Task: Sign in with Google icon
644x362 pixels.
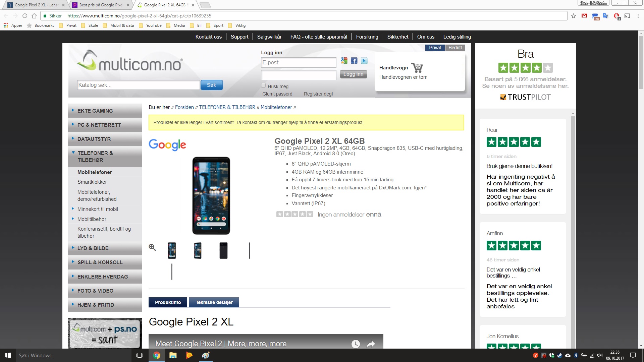Action: click(x=344, y=61)
